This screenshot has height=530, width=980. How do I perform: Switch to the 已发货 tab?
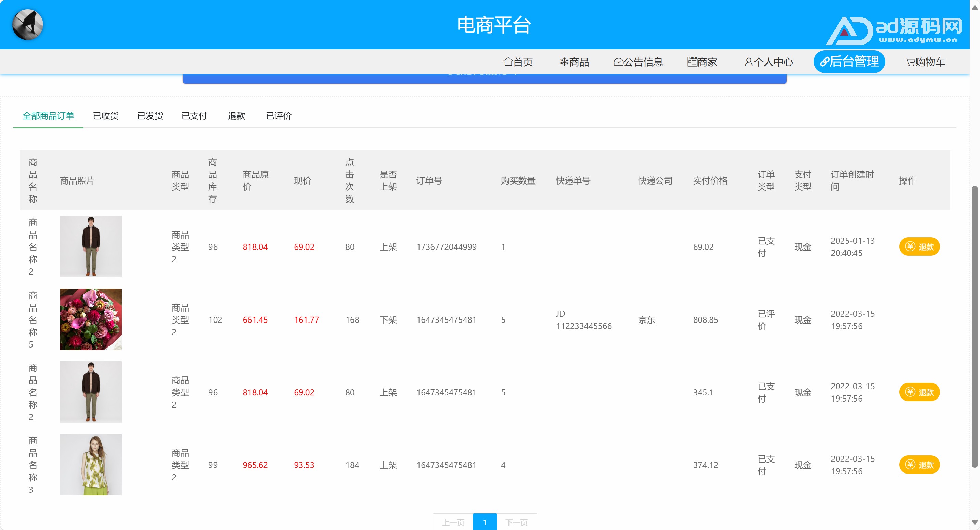point(150,116)
